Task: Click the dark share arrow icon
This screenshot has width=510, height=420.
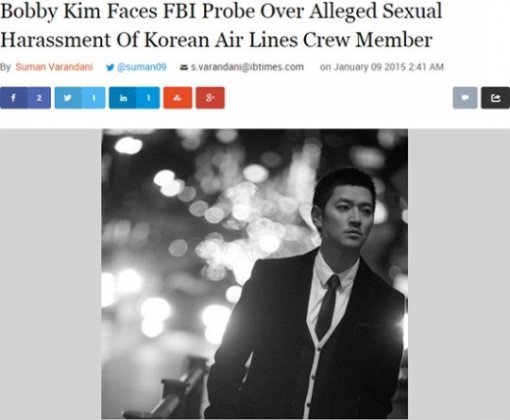Action: click(x=495, y=98)
